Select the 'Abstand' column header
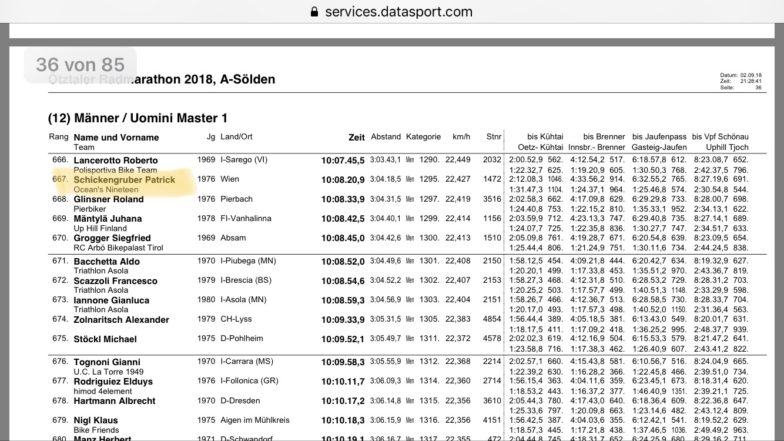 [386, 136]
